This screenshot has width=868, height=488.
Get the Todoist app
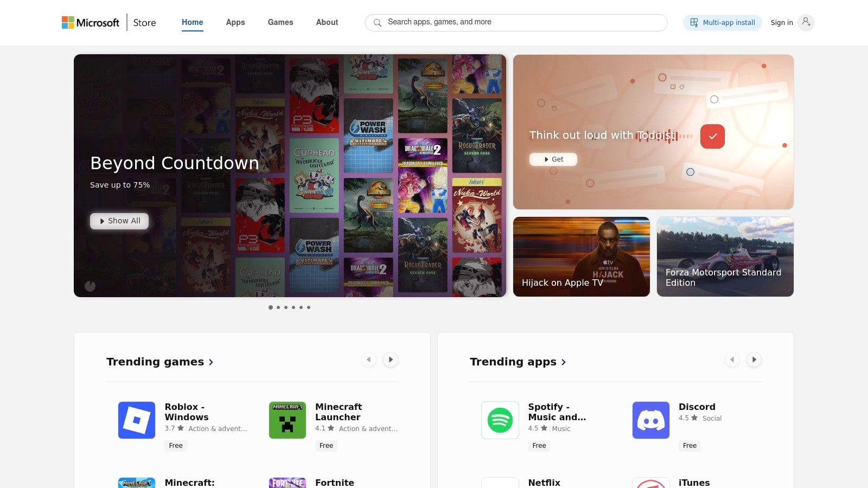tap(553, 159)
